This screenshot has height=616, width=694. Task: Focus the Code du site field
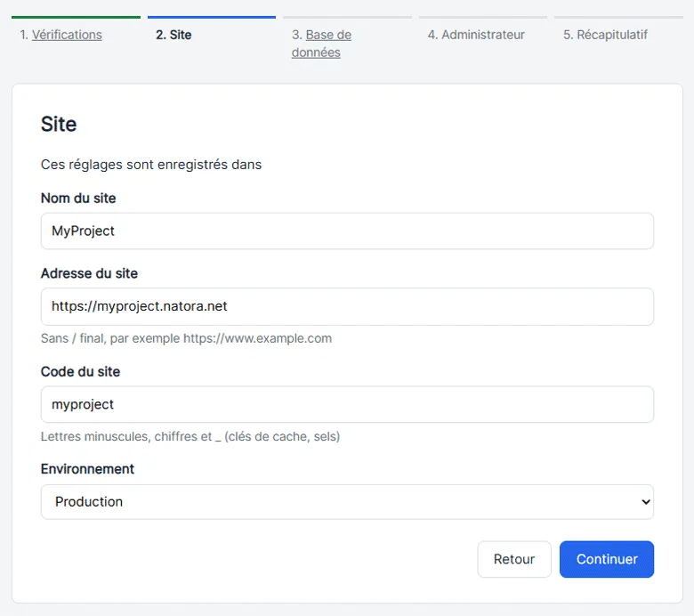[347, 404]
